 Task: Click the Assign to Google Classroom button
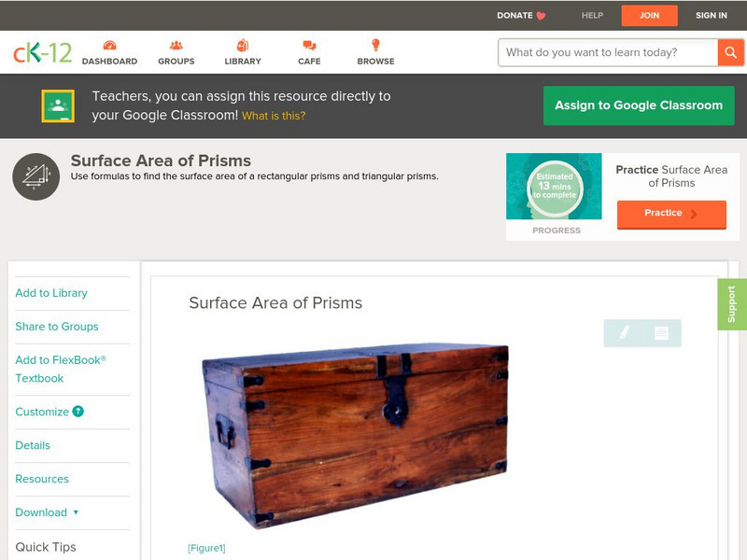point(639,105)
